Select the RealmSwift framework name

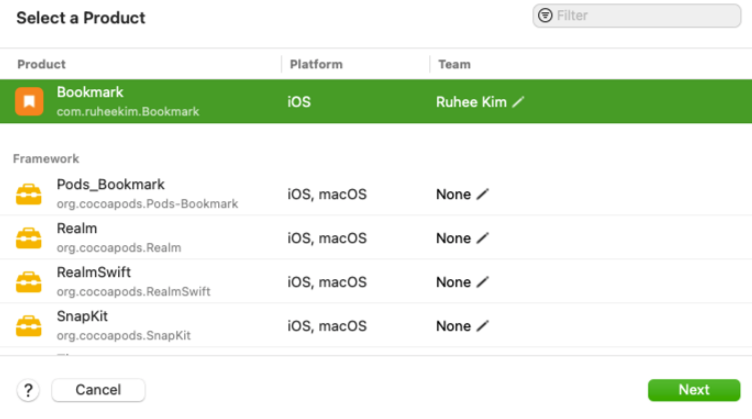(x=94, y=272)
